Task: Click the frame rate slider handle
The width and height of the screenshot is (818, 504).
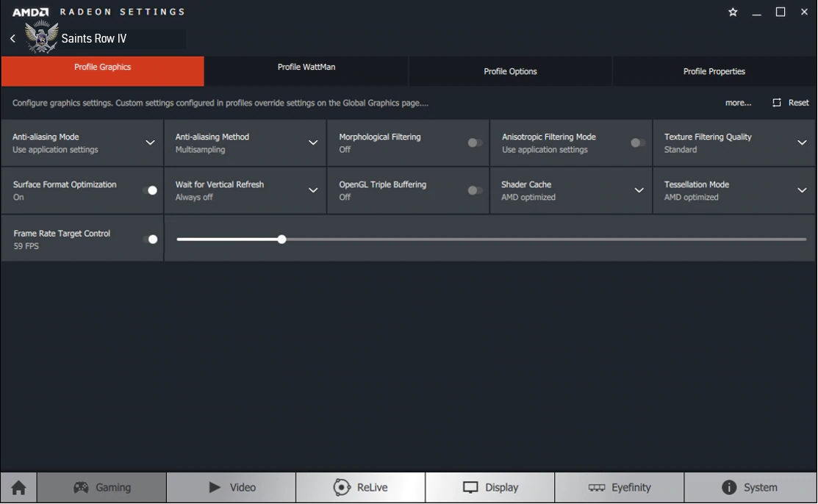Action: click(x=281, y=239)
